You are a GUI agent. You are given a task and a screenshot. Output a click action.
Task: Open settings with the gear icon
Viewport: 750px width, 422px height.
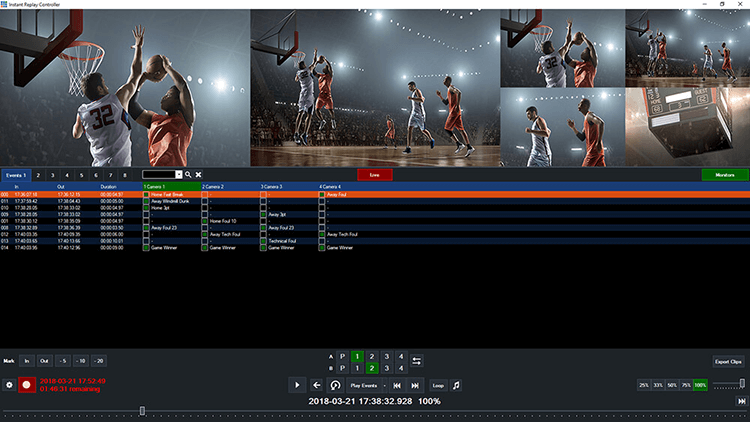tap(9, 385)
